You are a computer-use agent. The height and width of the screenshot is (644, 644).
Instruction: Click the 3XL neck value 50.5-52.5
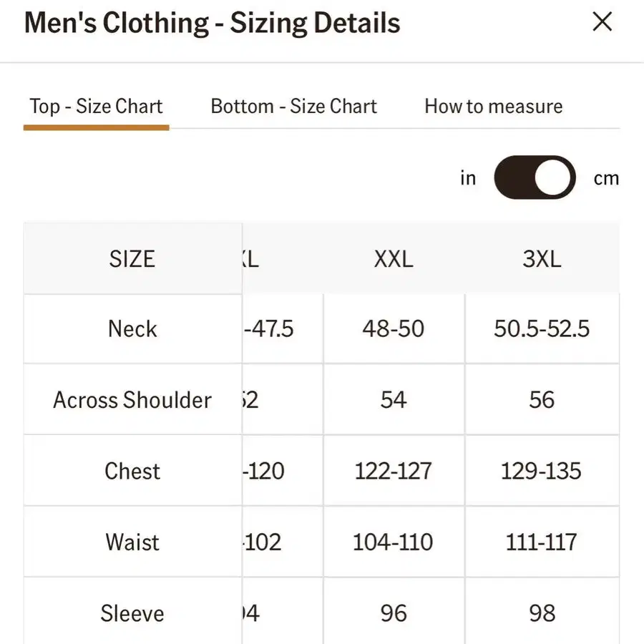(542, 328)
